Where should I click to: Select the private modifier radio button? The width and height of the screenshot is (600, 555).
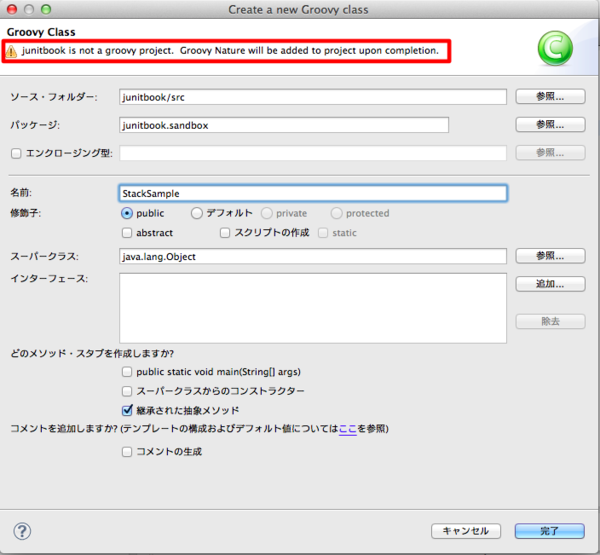(x=267, y=213)
